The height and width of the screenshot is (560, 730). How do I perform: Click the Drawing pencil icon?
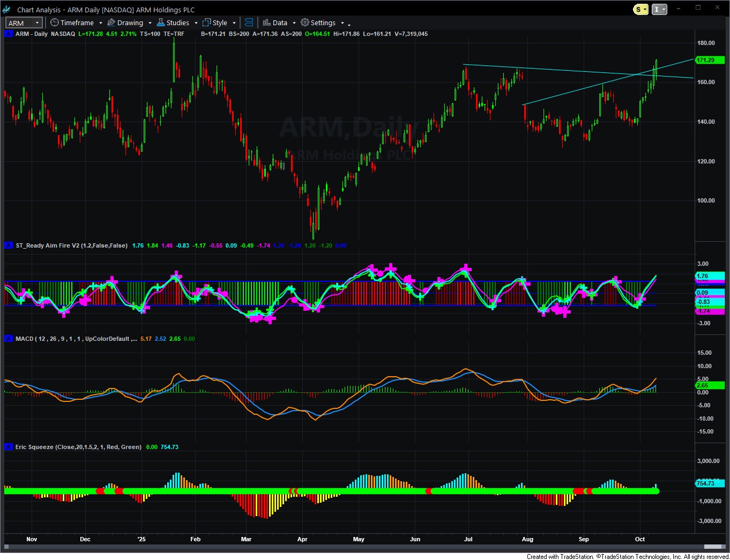pos(111,23)
